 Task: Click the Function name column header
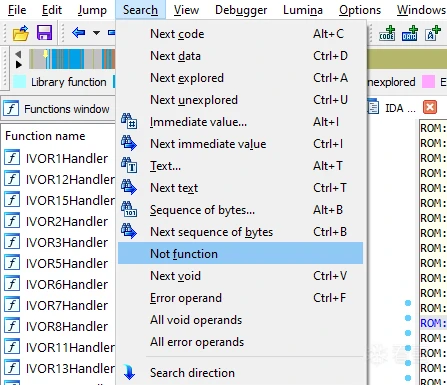point(45,136)
